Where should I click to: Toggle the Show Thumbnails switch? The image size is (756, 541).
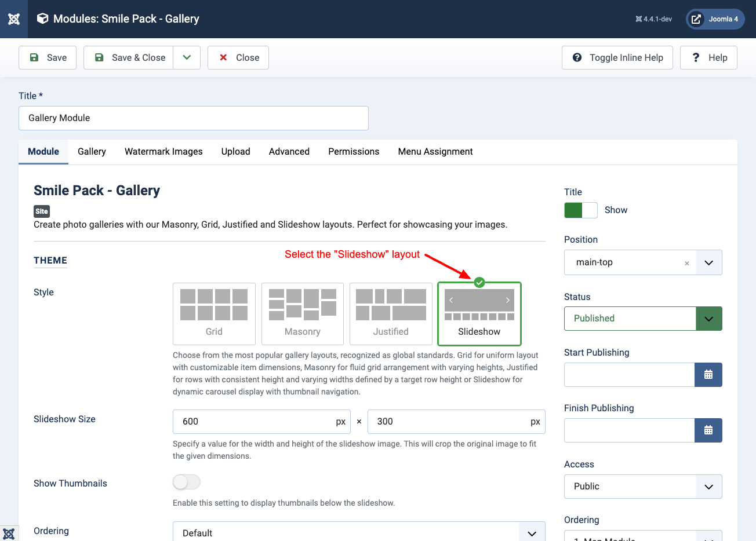point(187,482)
